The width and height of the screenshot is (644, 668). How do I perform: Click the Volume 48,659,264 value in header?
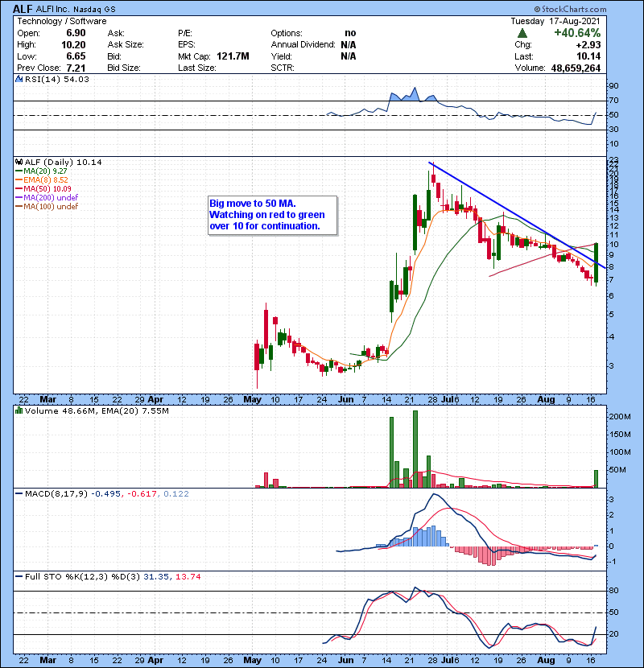point(576,68)
